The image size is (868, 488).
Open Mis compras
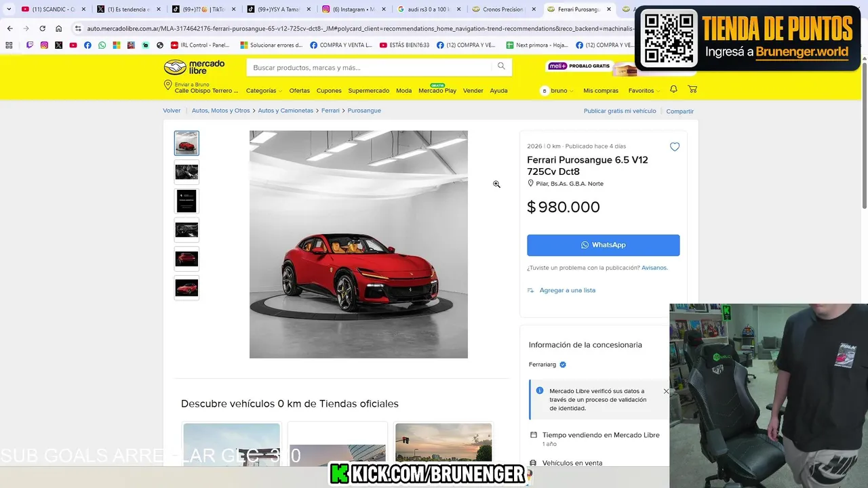pyautogui.click(x=601, y=91)
